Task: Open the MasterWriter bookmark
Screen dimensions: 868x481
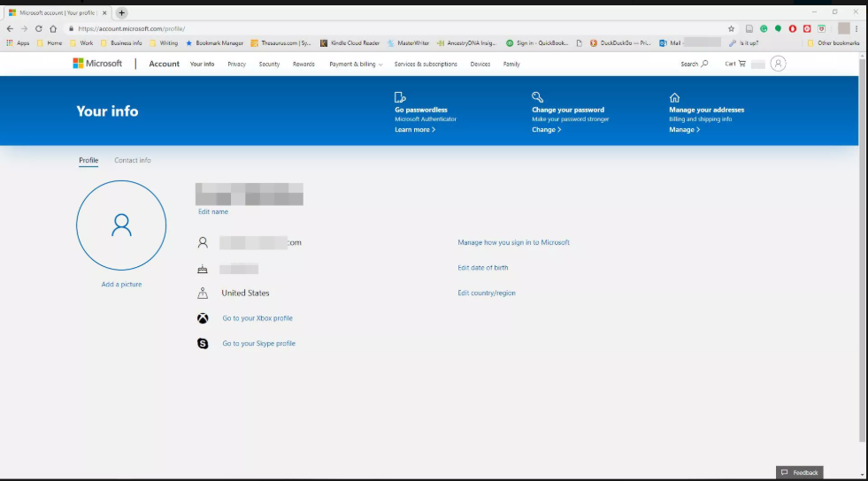Action: pyautogui.click(x=409, y=42)
